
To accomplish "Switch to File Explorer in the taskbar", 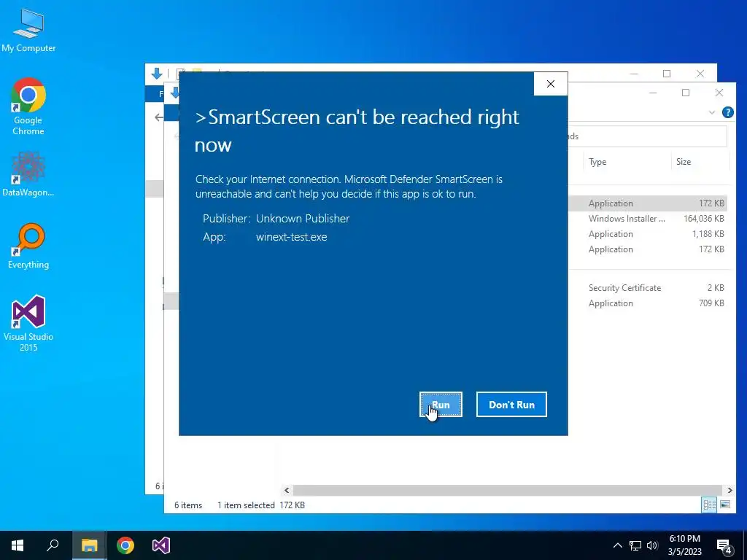I will (x=89, y=545).
